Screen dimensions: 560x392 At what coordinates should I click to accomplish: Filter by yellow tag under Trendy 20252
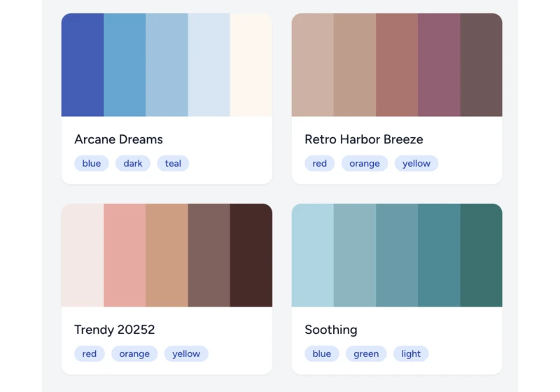tap(186, 353)
